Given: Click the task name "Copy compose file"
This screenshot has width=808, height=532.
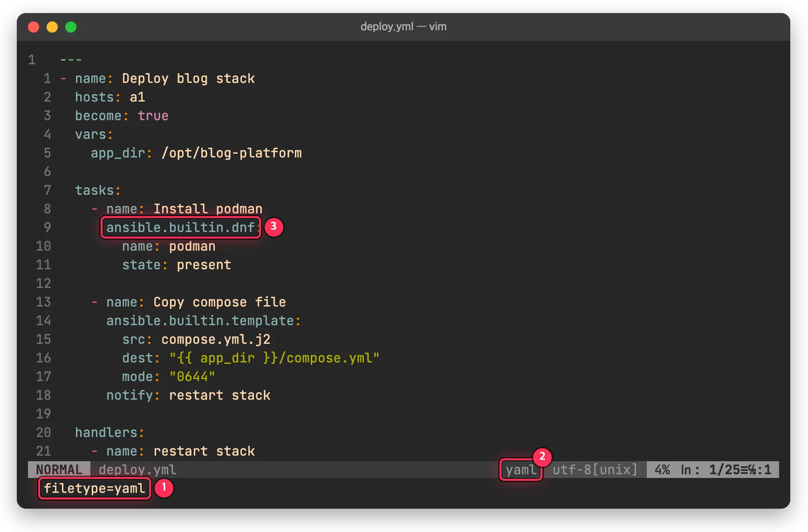Looking at the screenshot, I should click(219, 302).
